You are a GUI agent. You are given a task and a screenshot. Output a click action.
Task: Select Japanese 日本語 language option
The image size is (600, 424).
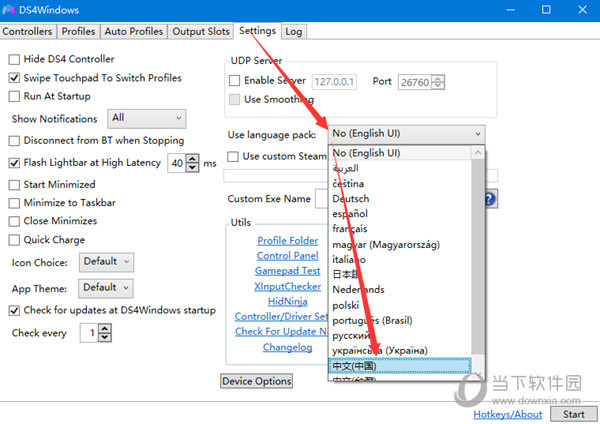pyautogui.click(x=400, y=274)
